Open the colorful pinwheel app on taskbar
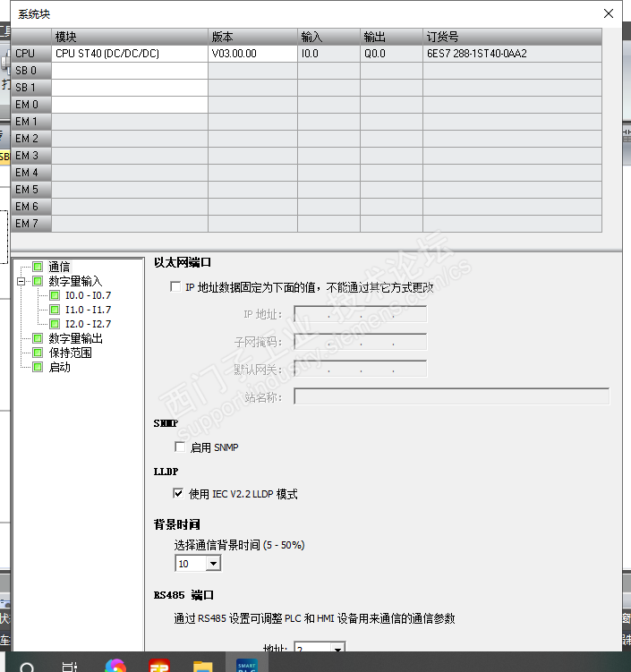 click(115, 666)
